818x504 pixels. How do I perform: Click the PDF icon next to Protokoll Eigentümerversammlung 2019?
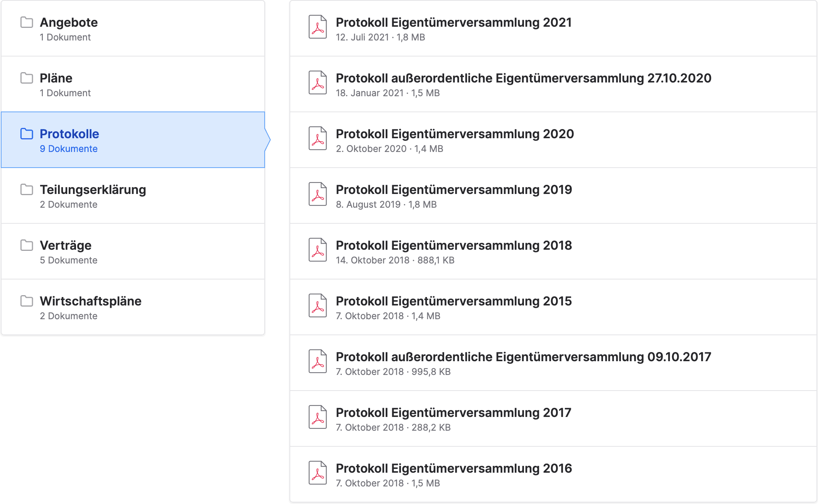click(317, 195)
